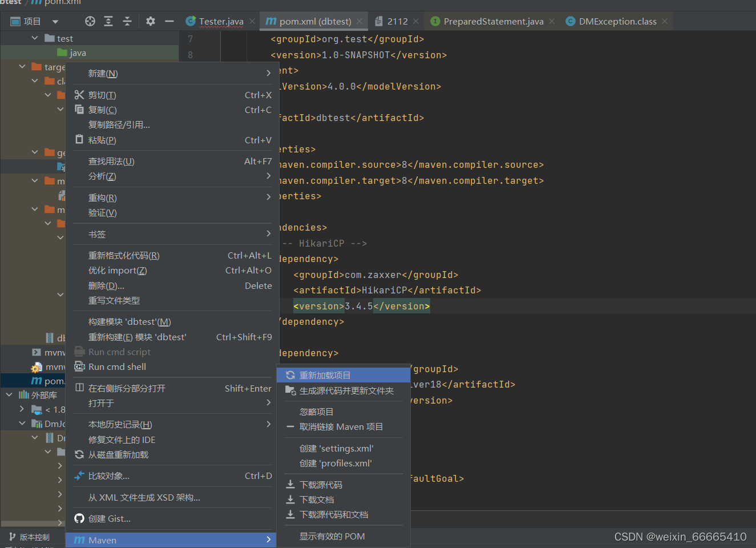Image resolution: width=756 pixels, height=548 pixels.
Task: Choose 取消链接 Maven 项目
Action: [x=343, y=427]
